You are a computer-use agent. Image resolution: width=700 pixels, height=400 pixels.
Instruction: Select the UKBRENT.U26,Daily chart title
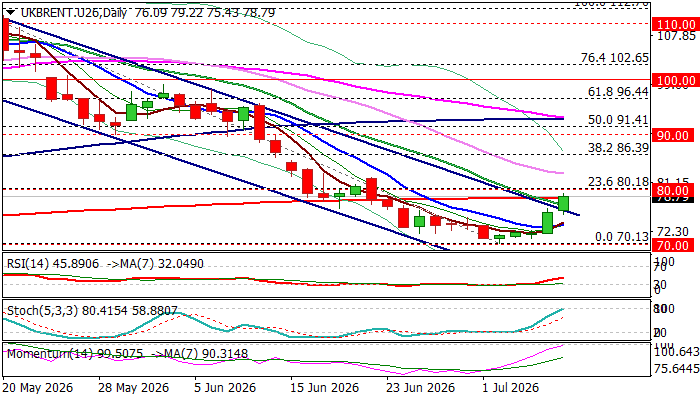coord(74,12)
